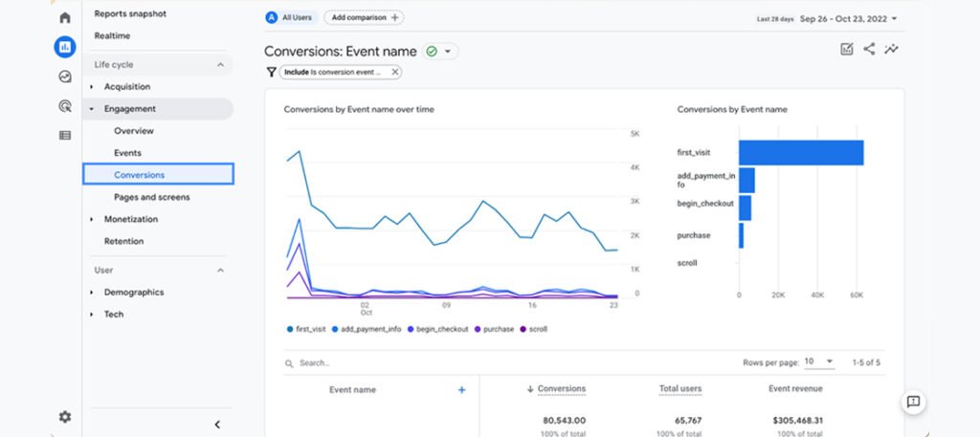Click the Share this report icon

click(x=869, y=50)
